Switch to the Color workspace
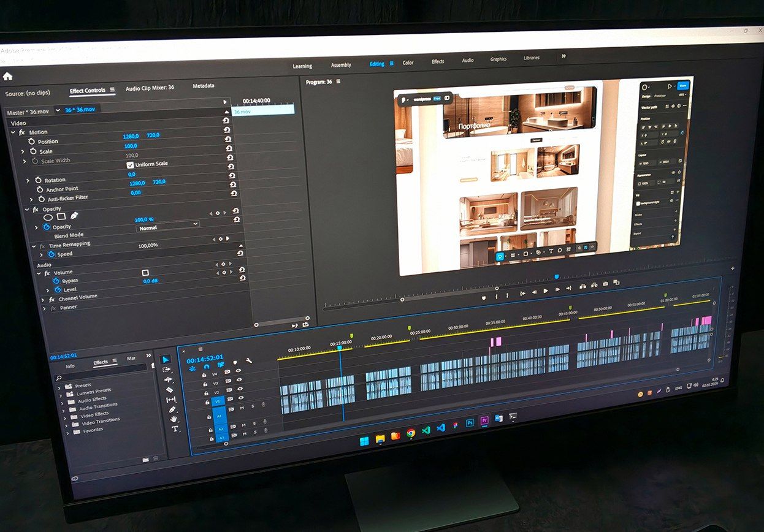The width and height of the screenshot is (764, 532). point(408,63)
